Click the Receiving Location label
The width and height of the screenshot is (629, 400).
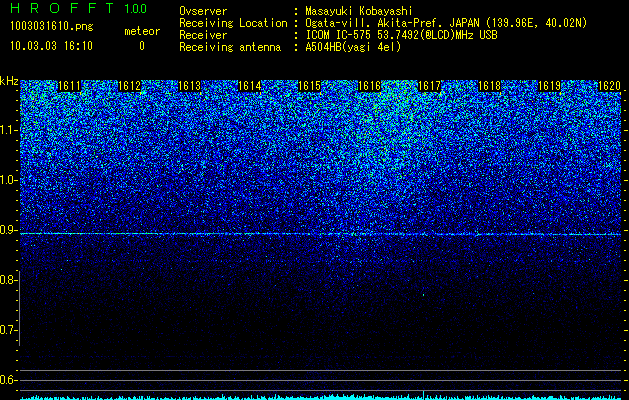[233, 23]
